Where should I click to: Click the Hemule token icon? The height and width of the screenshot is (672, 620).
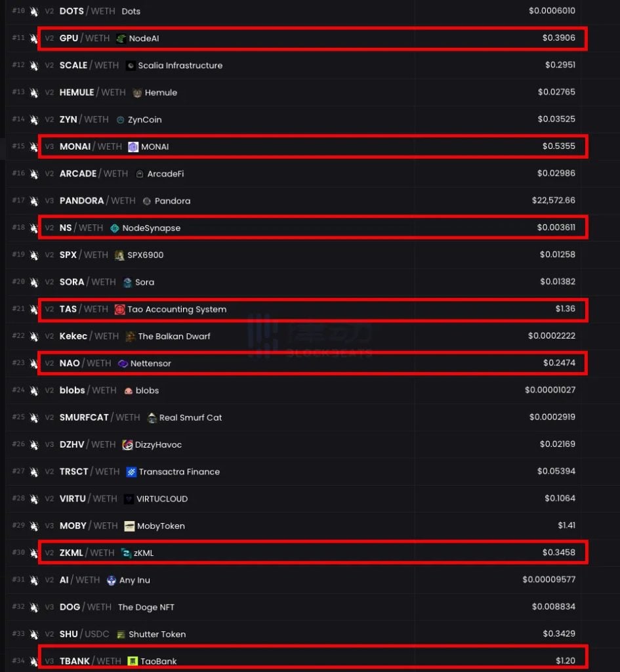click(137, 93)
